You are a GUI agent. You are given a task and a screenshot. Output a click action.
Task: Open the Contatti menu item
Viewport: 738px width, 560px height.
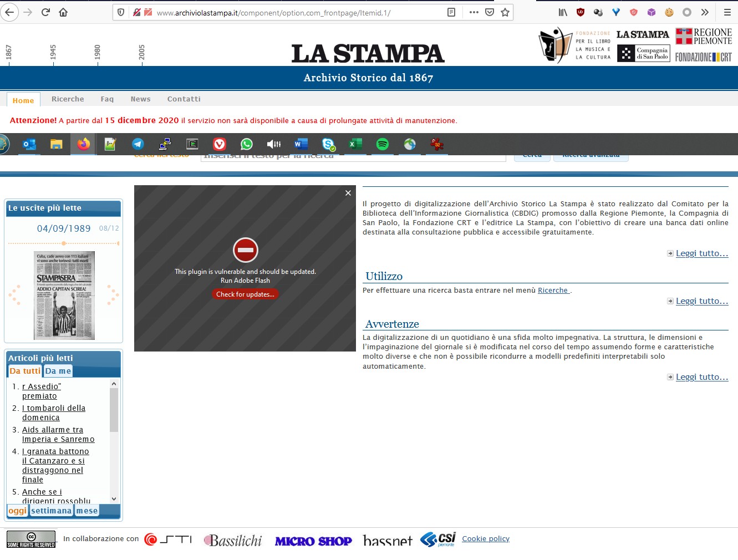pos(184,99)
